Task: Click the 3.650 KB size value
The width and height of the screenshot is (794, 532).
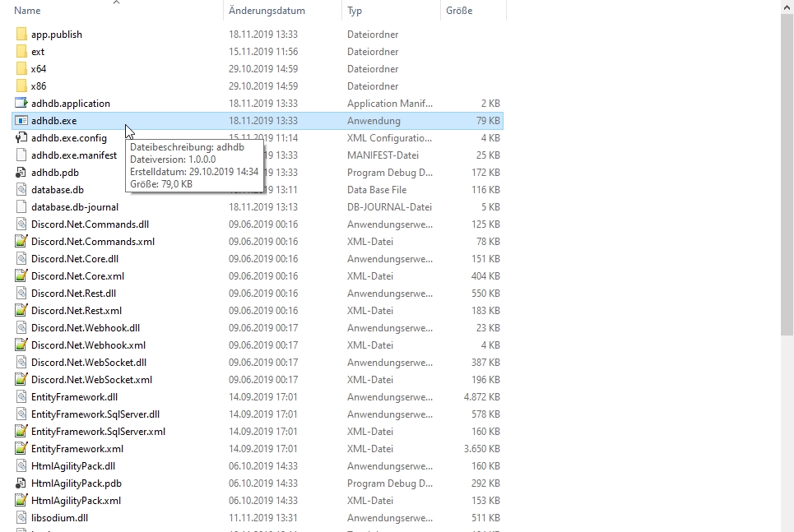Action: (x=481, y=448)
